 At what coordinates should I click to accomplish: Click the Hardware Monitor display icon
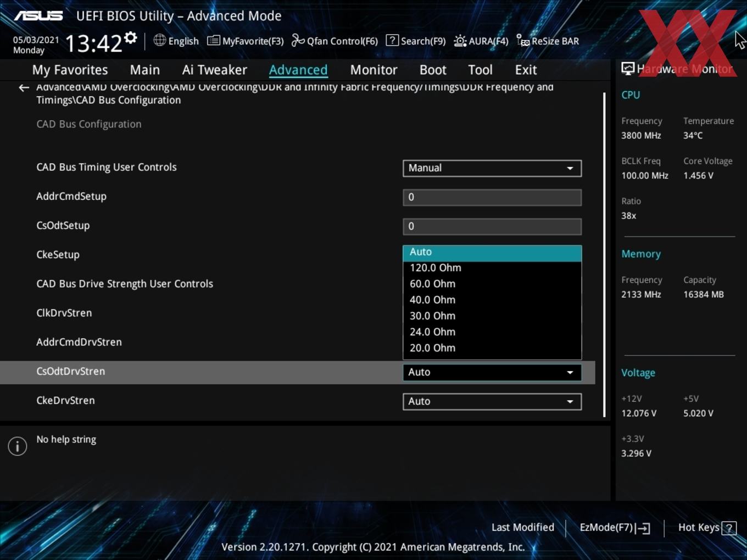[628, 69]
